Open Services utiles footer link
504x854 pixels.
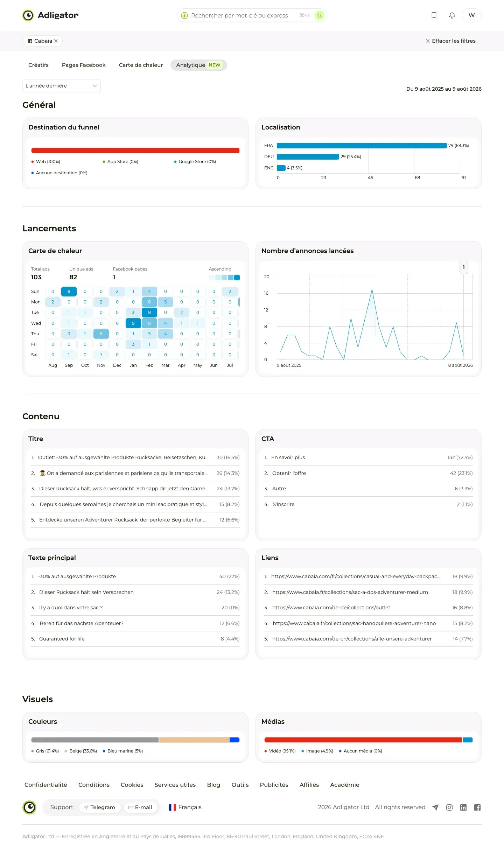click(x=175, y=785)
